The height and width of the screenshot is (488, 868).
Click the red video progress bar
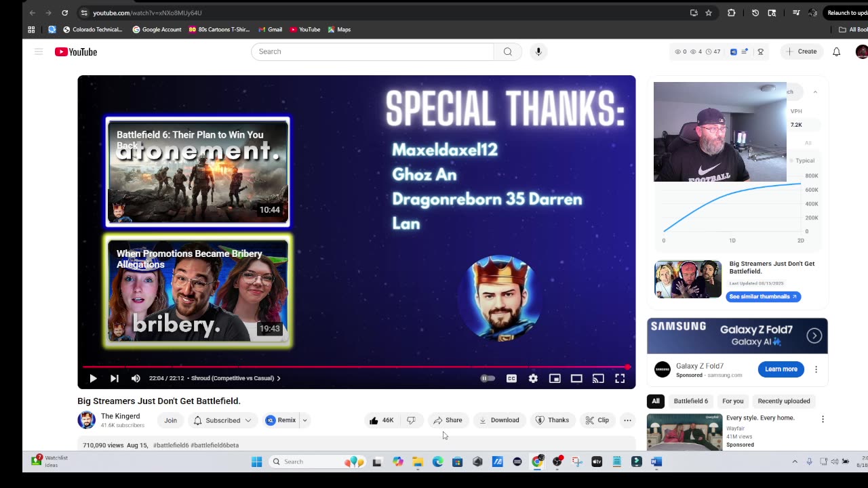click(x=356, y=367)
